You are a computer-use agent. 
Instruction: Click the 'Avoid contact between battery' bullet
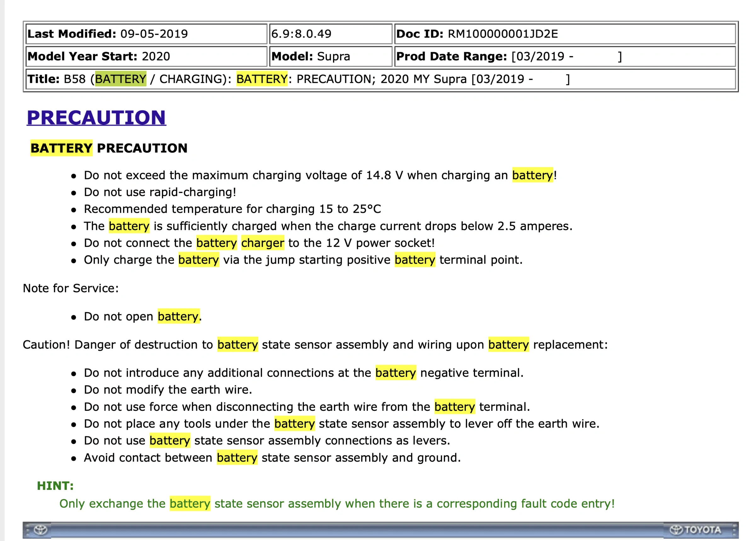tap(272, 458)
